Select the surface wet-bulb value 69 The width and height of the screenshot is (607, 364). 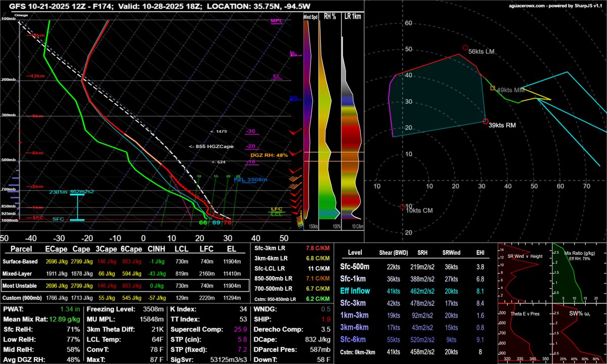216,222
